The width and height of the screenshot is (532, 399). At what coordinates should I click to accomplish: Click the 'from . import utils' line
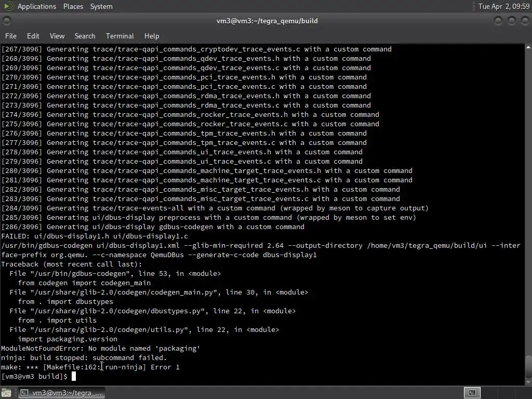pos(57,320)
